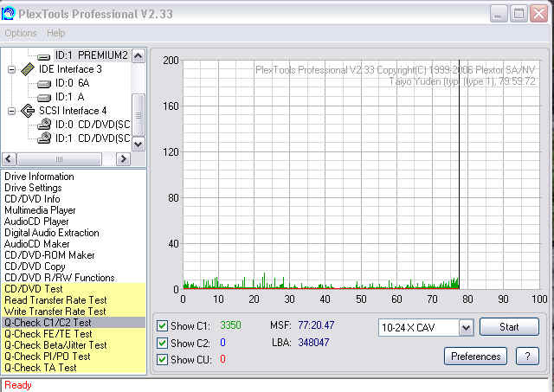Open CD/DVD-ROM Maker function

tap(49, 255)
